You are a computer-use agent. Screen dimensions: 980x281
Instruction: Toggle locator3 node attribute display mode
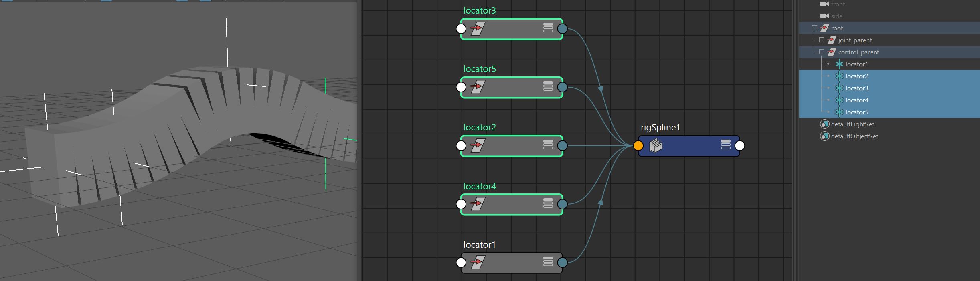pos(548,28)
